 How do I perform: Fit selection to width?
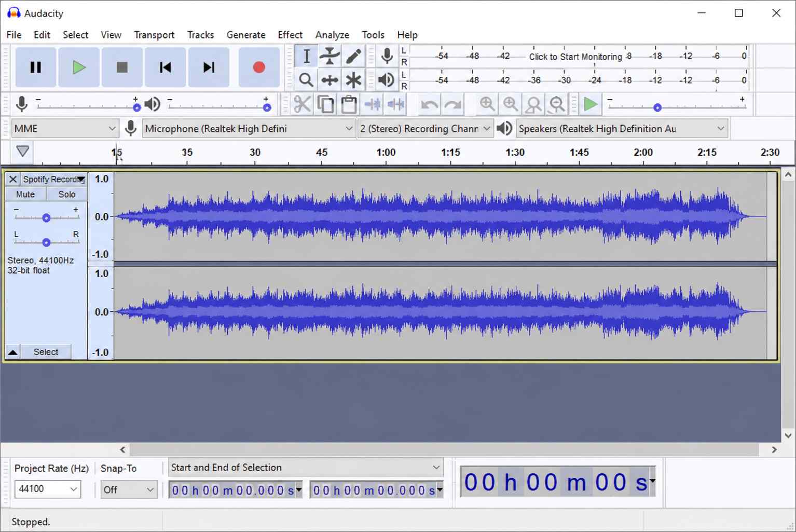click(x=533, y=104)
